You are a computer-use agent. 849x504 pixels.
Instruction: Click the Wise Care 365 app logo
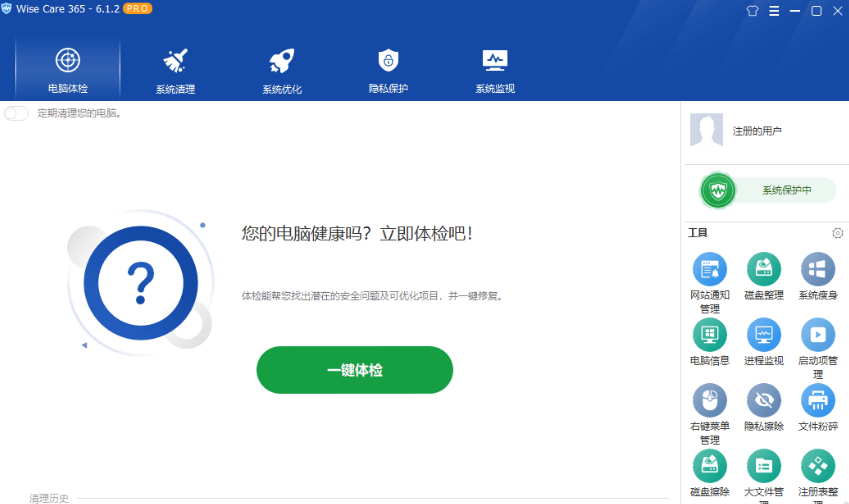6,9
